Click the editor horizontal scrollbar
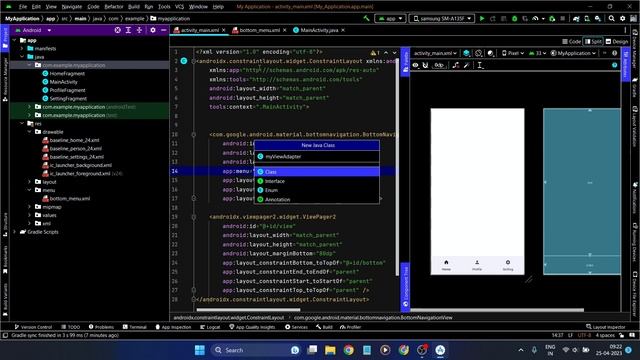The image size is (640, 360). (248, 310)
